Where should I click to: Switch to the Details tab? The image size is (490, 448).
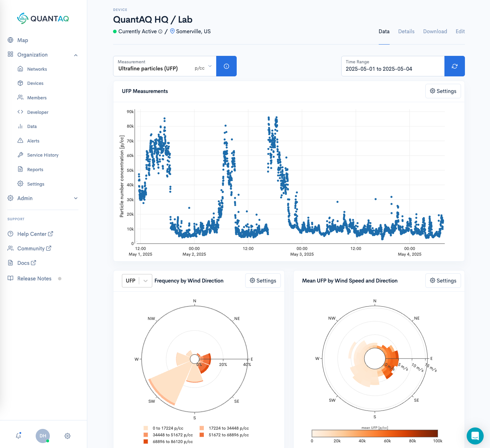coord(406,31)
